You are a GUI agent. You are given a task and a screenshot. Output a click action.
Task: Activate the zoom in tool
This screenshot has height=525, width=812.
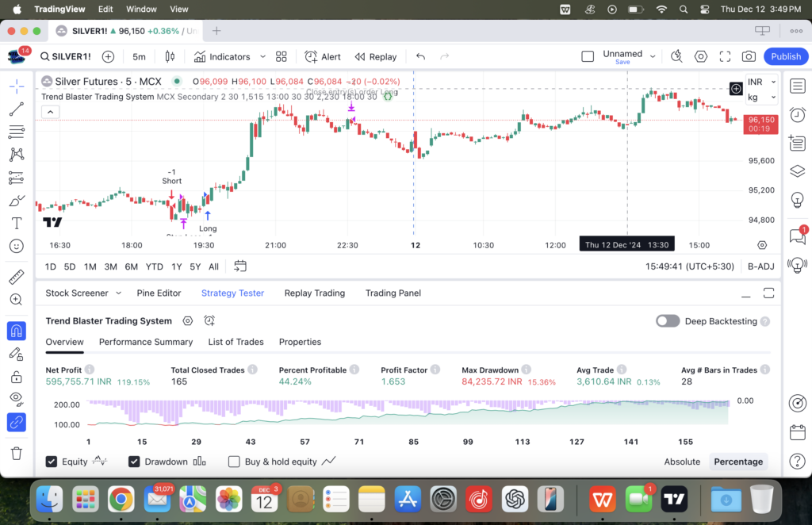17,299
